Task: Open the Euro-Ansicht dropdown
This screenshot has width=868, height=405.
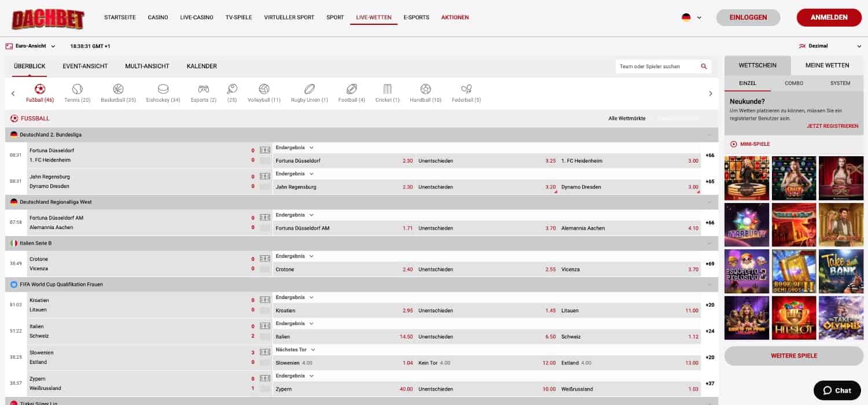Action: pyautogui.click(x=31, y=46)
